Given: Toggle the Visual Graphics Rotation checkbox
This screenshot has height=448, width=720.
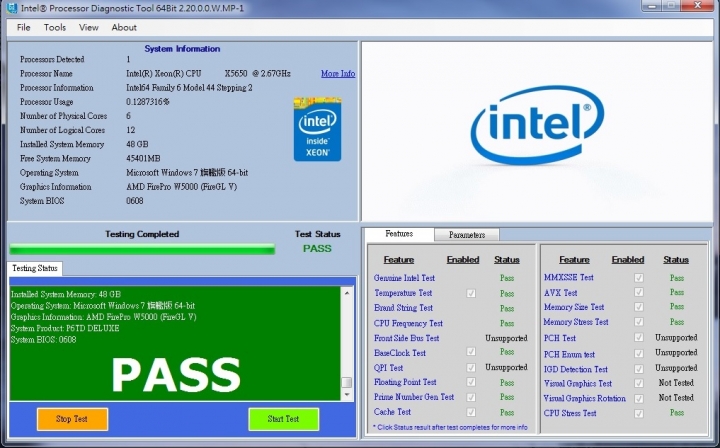Looking at the screenshot, I should 639,398.
